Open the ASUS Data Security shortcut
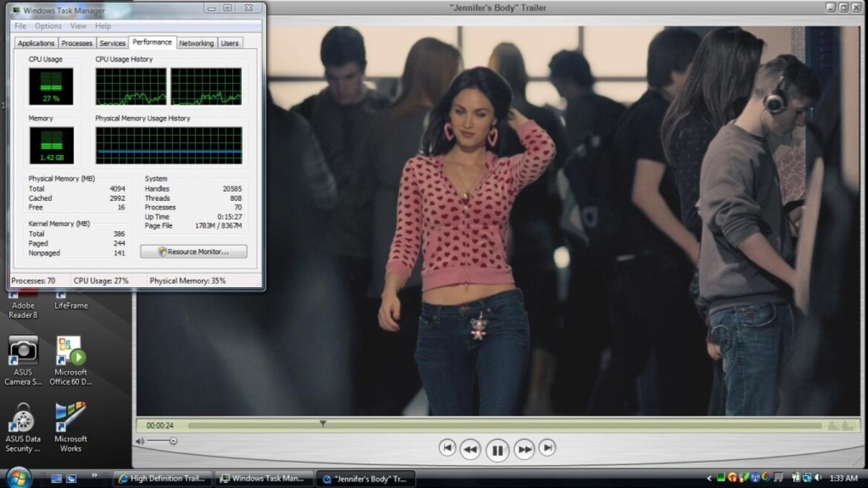The image size is (868, 488). [23, 428]
